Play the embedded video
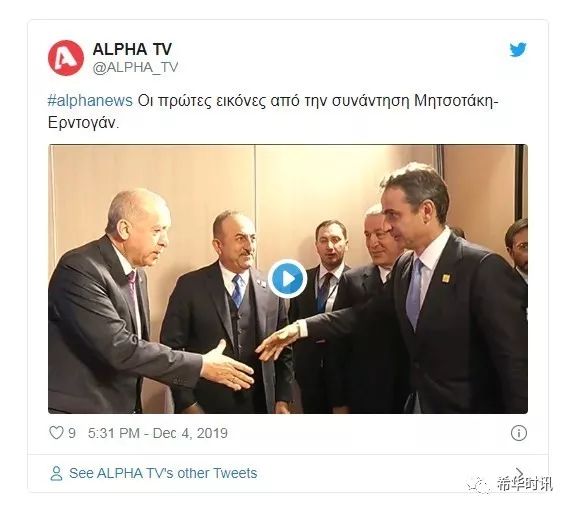Screen dimensions: 571x510 pos(287,279)
